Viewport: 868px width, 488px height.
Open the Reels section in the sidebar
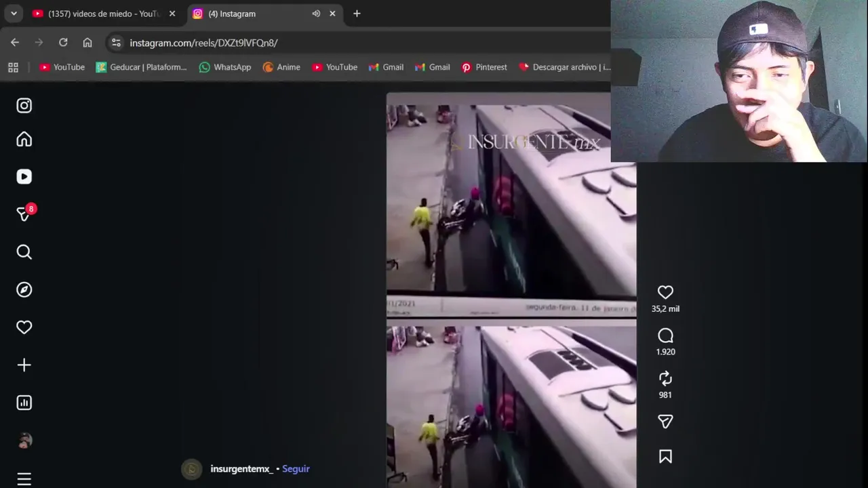(24, 177)
